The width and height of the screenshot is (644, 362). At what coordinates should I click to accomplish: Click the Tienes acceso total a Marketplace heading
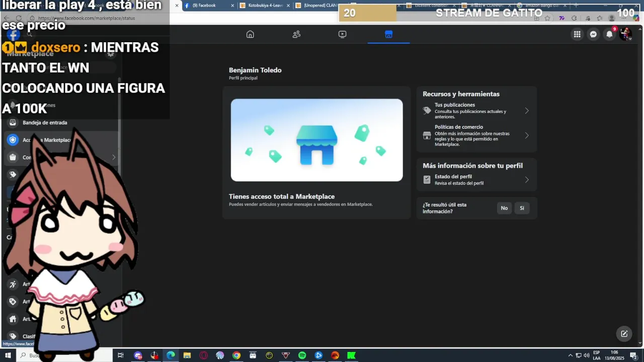(282, 197)
